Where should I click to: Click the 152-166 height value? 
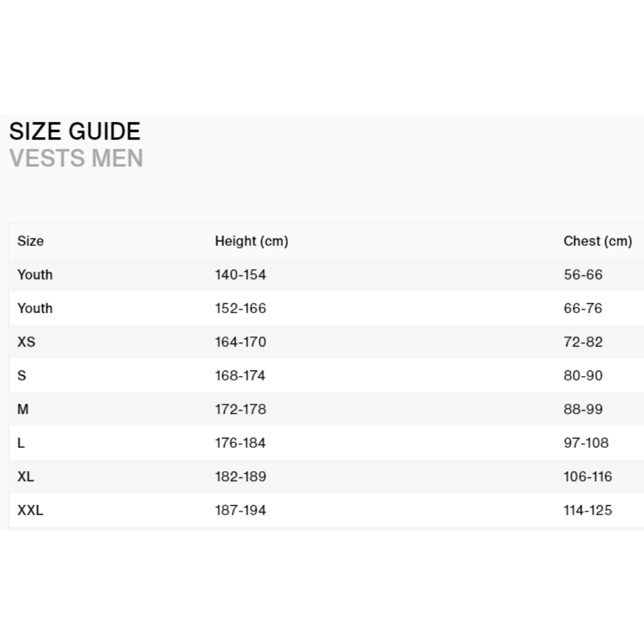pos(240,308)
